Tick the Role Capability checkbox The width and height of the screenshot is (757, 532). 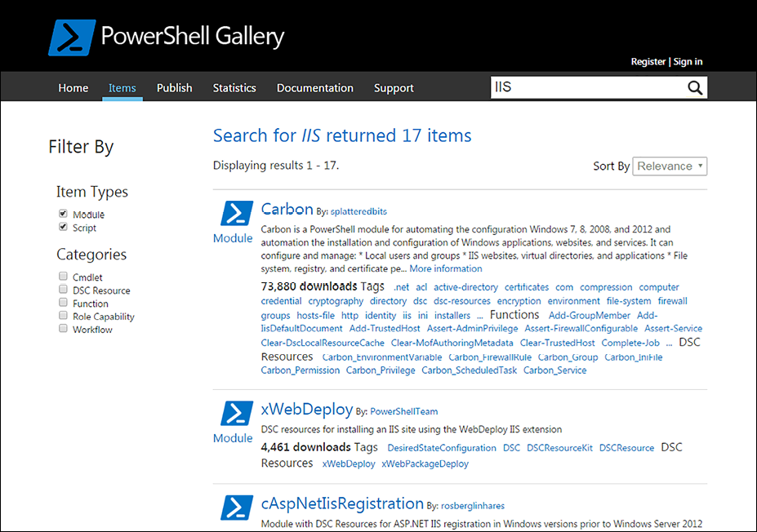[x=63, y=316]
